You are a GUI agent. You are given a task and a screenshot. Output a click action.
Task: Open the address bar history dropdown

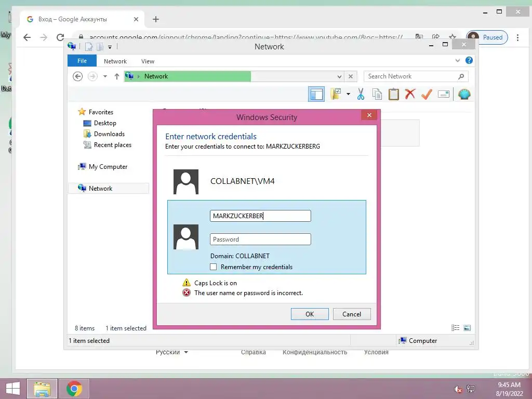point(339,77)
